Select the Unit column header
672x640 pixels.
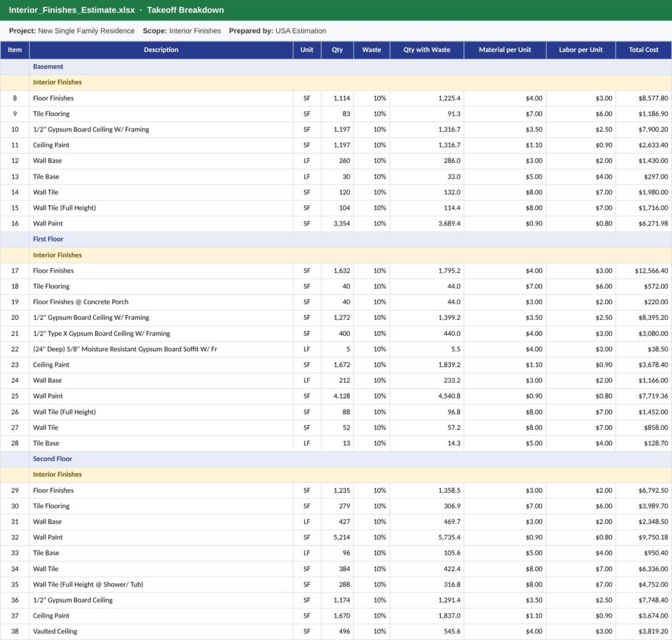(307, 50)
